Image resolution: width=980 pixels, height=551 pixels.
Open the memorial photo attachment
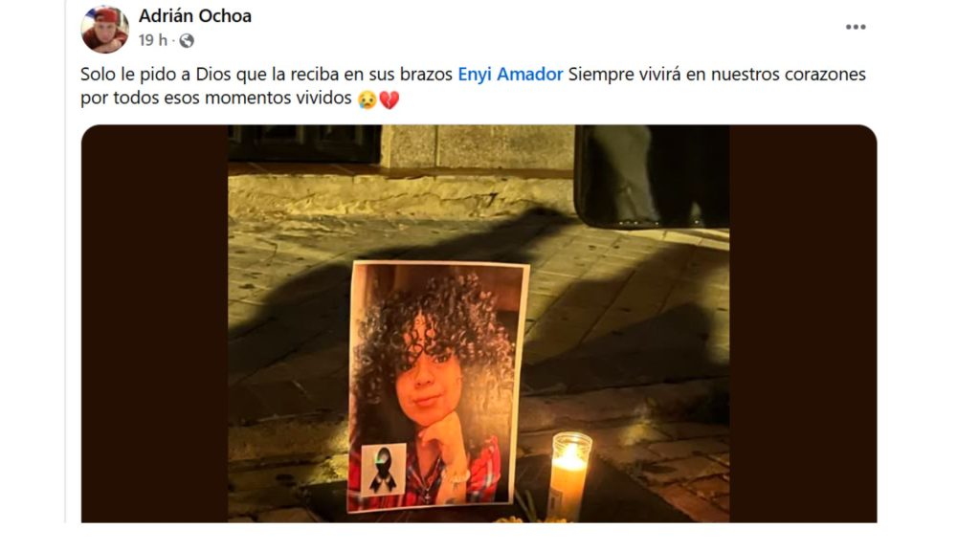click(x=479, y=323)
